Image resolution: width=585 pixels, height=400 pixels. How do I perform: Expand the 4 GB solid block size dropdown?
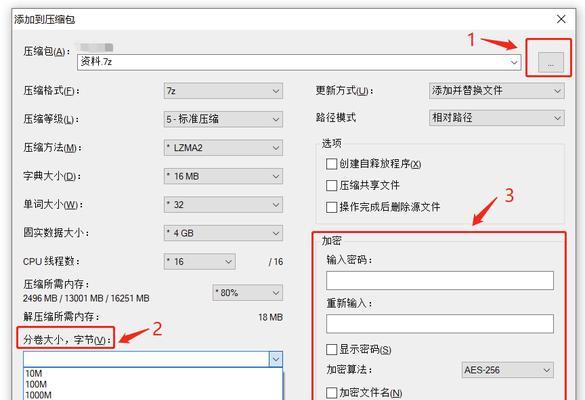point(223,233)
